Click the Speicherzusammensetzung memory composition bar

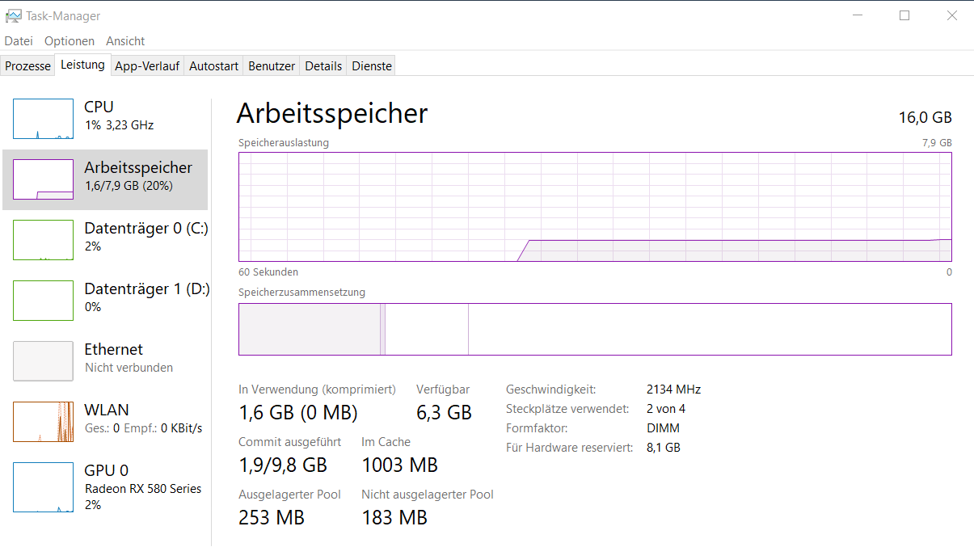(595, 329)
